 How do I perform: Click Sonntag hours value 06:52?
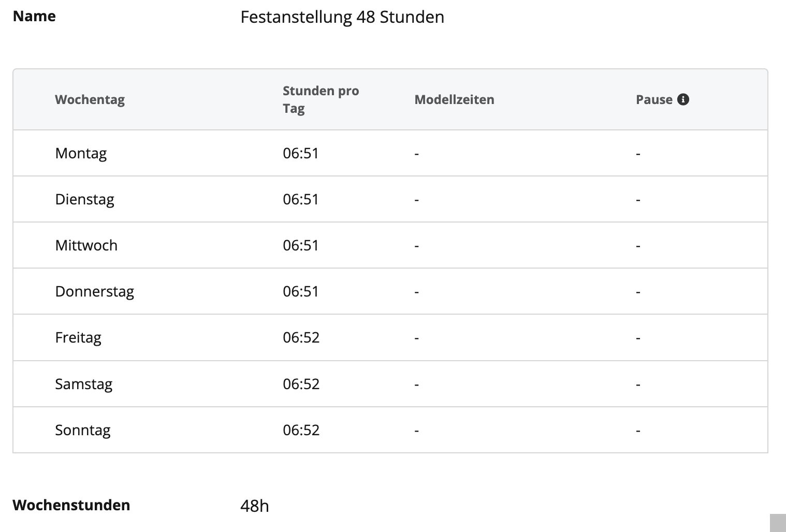[x=301, y=430]
